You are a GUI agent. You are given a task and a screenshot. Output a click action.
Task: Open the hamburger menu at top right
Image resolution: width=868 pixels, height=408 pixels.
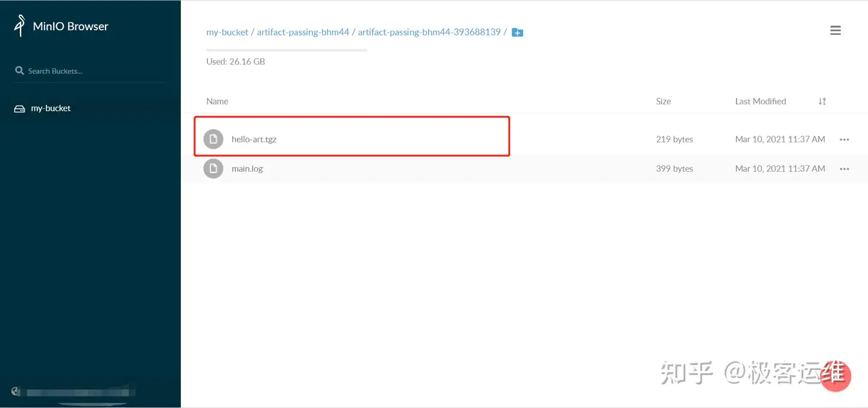(835, 30)
